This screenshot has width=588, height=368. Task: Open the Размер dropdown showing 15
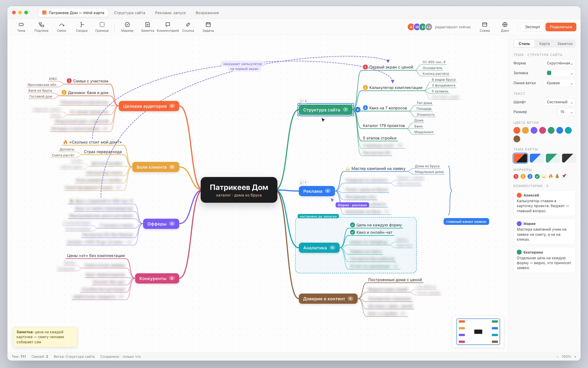tap(566, 112)
